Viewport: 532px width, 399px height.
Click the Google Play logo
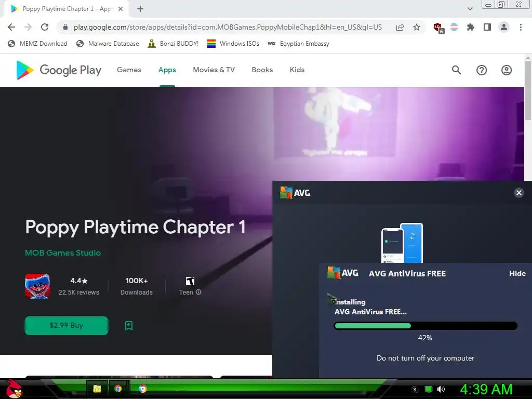pyautogui.click(x=58, y=70)
